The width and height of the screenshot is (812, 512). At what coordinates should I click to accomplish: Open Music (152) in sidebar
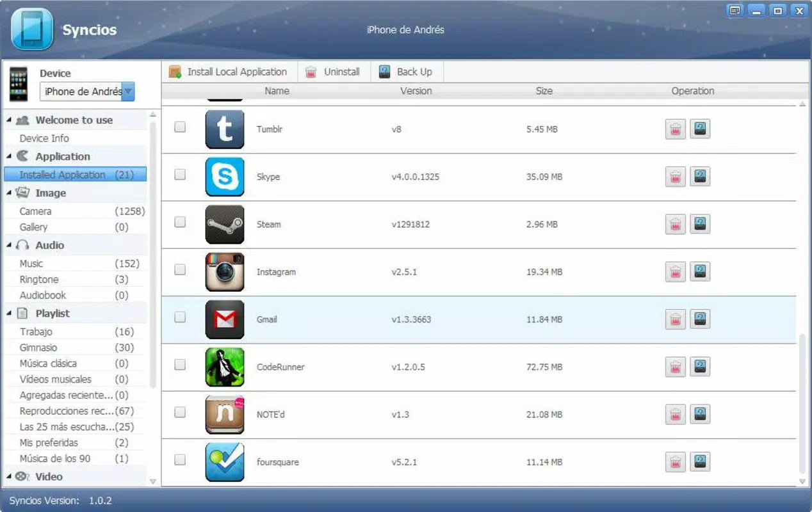click(x=75, y=264)
